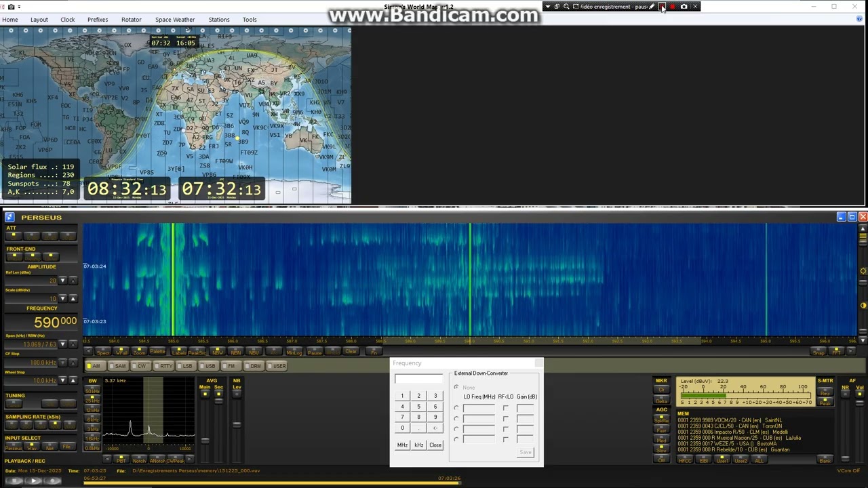Toggle the Labels button
This screenshot has height=488, width=868.
(179, 351)
